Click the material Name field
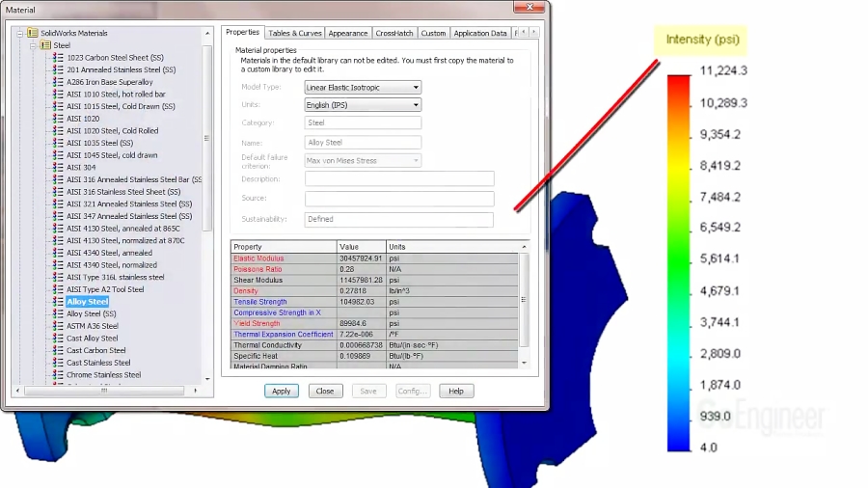868x488 pixels. [363, 143]
